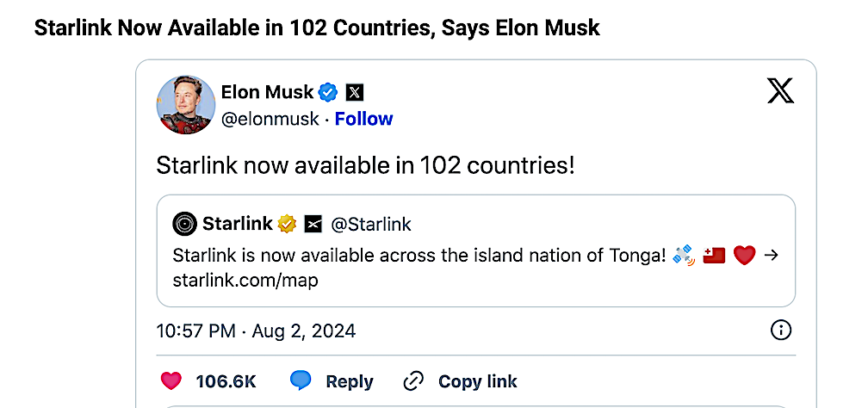This screenshot has height=408, width=868.
Task: Click Elon Musk's profile avatar
Action: click(x=185, y=104)
